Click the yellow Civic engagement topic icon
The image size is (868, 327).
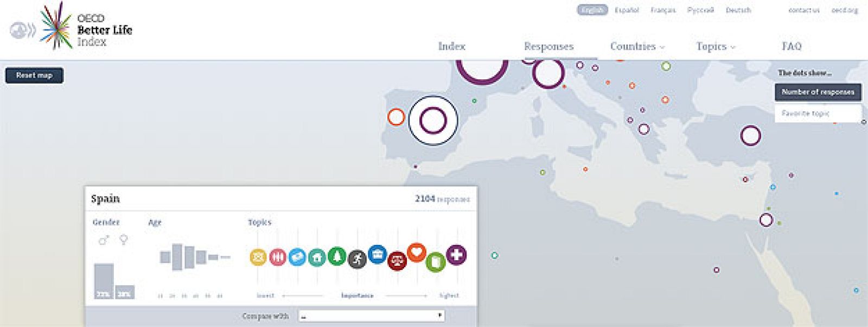point(258,257)
